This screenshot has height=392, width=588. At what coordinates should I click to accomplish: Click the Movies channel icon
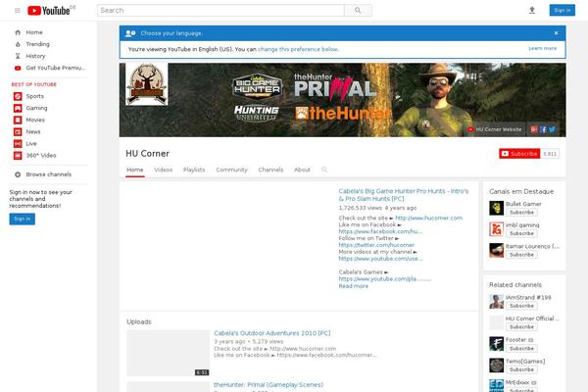pyautogui.click(x=18, y=120)
